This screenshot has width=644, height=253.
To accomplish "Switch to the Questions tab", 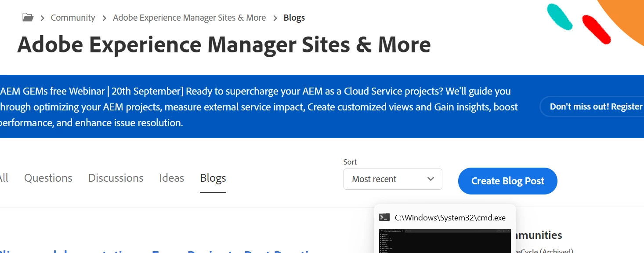I will pos(48,178).
